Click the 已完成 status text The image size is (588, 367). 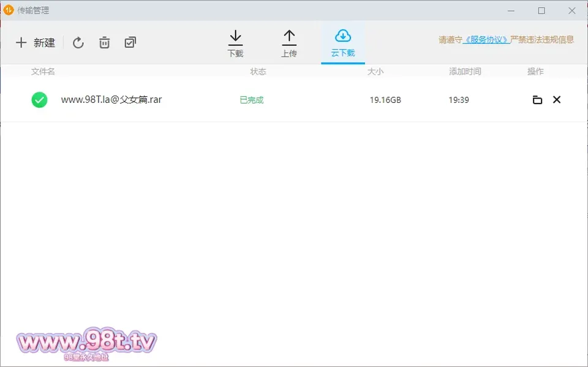coord(252,100)
